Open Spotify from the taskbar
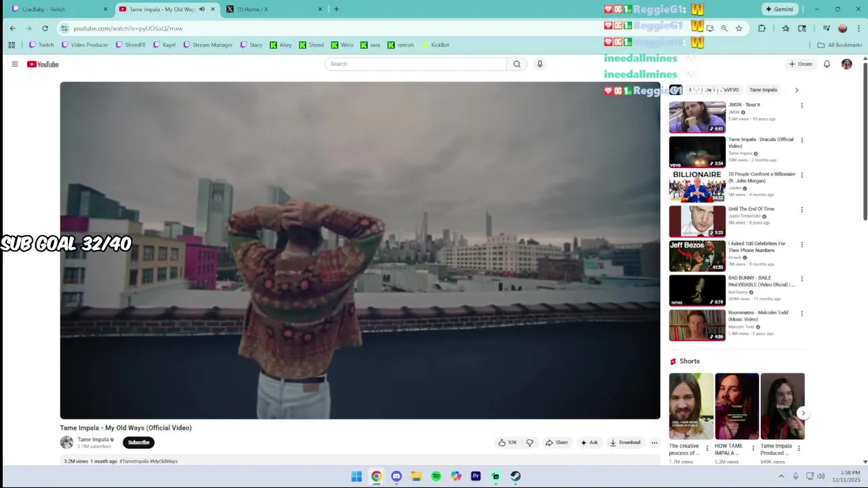868x488 pixels. [436, 476]
